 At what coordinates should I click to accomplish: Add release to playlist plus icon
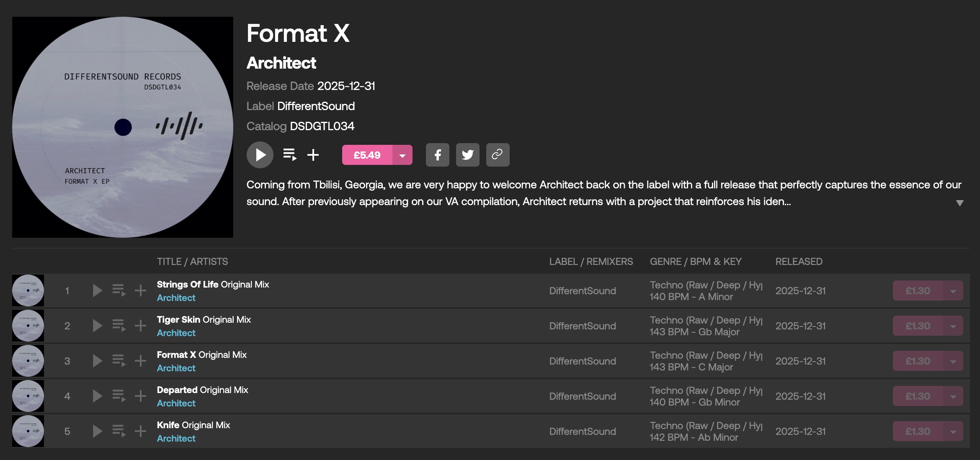(313, 155)
